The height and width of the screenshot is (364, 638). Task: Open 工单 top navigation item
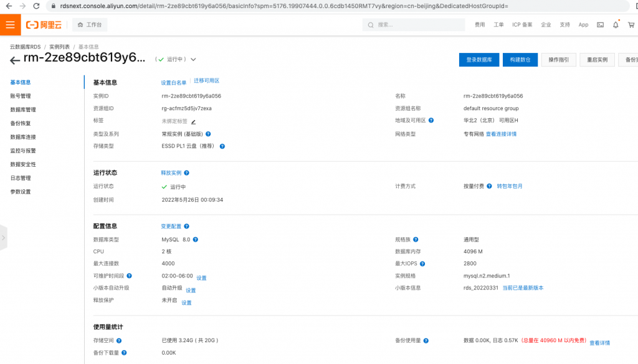tap(498, 25)
